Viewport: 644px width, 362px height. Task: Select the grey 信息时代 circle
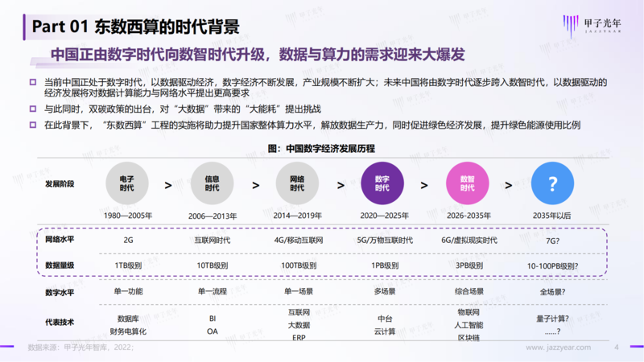213,184
